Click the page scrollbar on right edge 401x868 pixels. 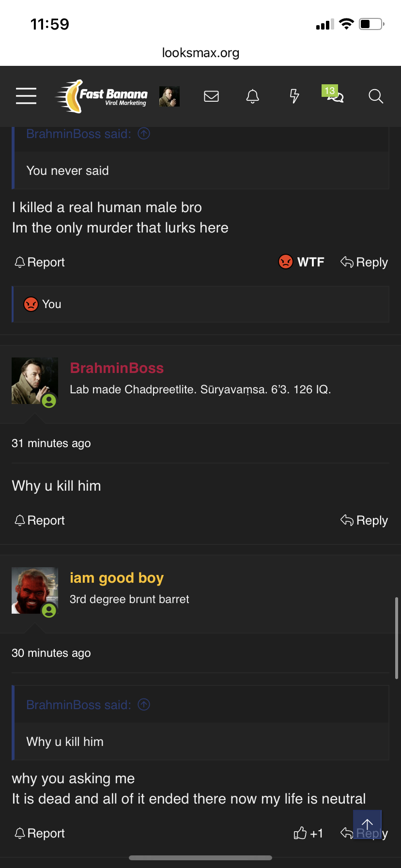pos(397,638)
